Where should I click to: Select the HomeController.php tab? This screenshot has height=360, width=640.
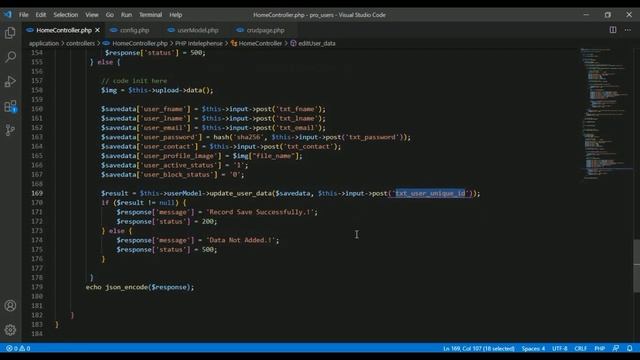click(64, 30)
